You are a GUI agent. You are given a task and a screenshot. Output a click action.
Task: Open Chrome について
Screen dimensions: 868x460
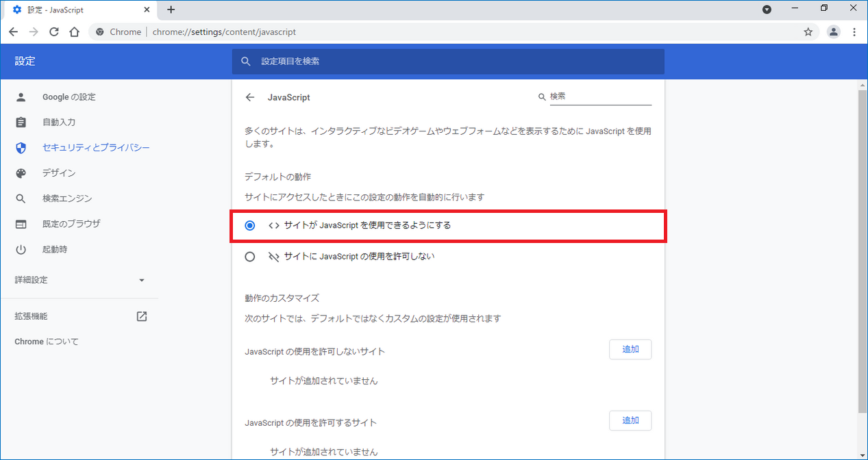point(47,342)
